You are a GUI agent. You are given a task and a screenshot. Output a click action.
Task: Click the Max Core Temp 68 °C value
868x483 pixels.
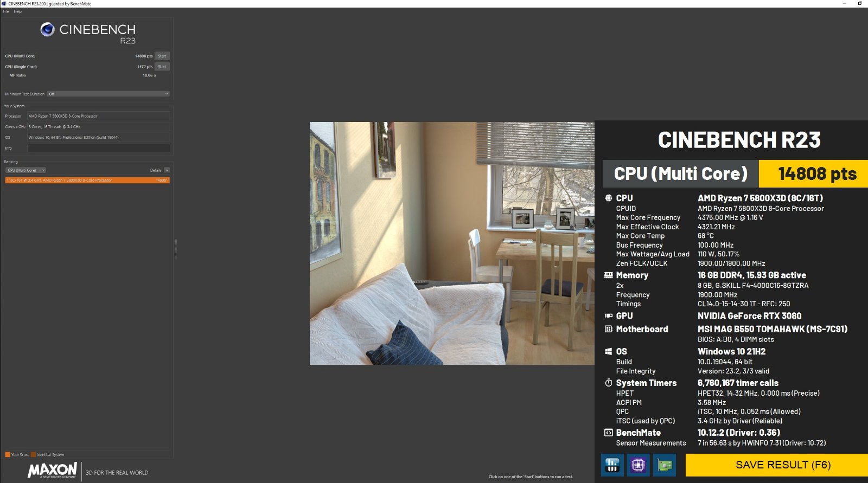click(x=705, y=236)
